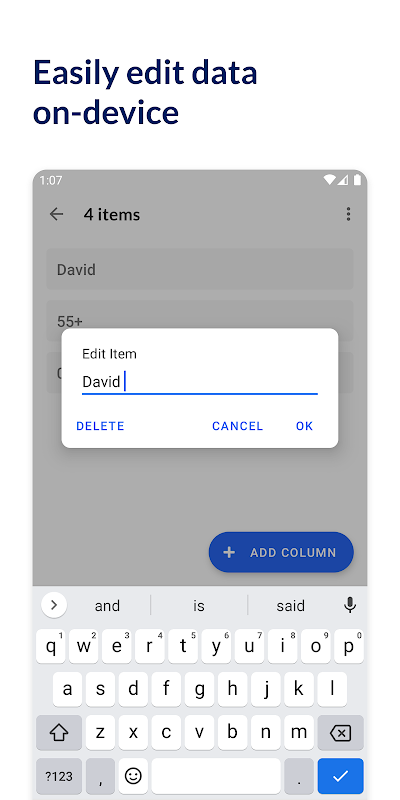Tap the plus icon on Add Column
Screen dimensions: 400x800
tap(229, 552)
